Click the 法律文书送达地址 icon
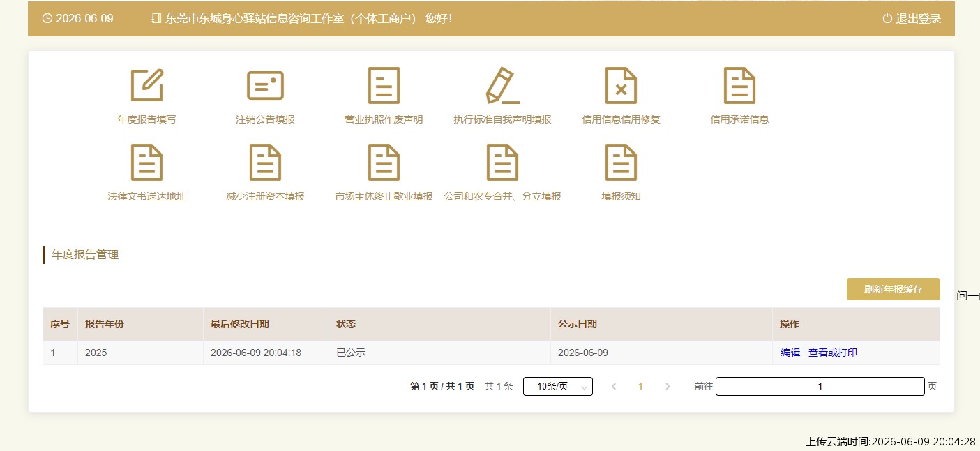The width and height of the screenshot is (980, 451). [146, 162]
